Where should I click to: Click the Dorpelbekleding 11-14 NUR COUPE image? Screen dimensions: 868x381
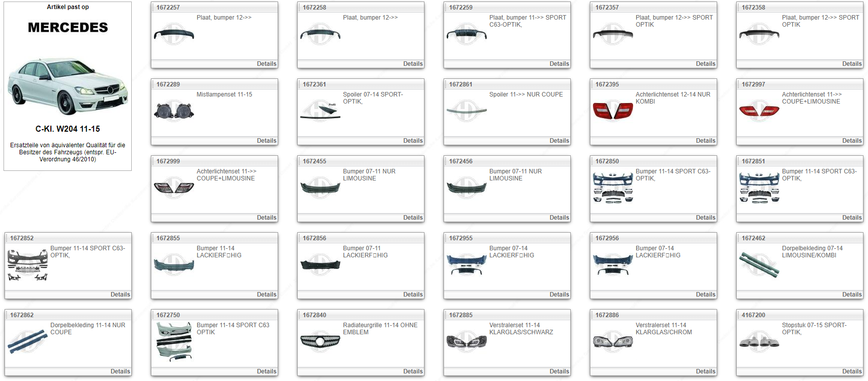[x=27, y=341]
